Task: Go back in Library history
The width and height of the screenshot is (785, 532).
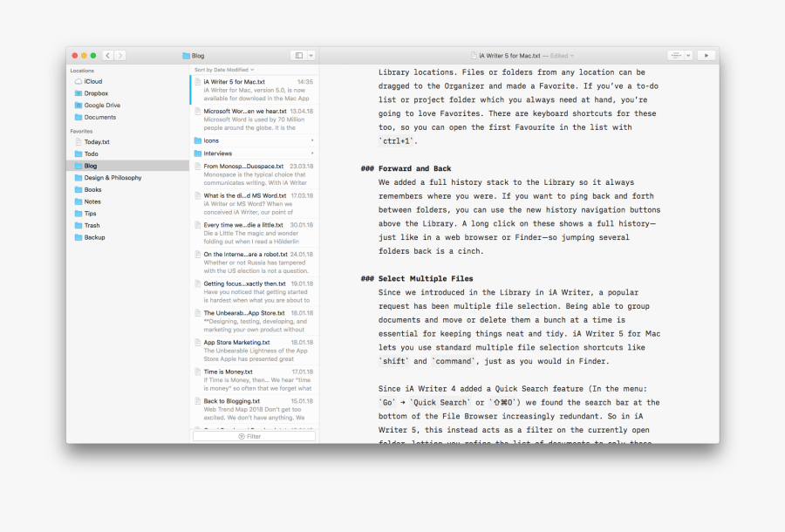Action: (107, 55)
